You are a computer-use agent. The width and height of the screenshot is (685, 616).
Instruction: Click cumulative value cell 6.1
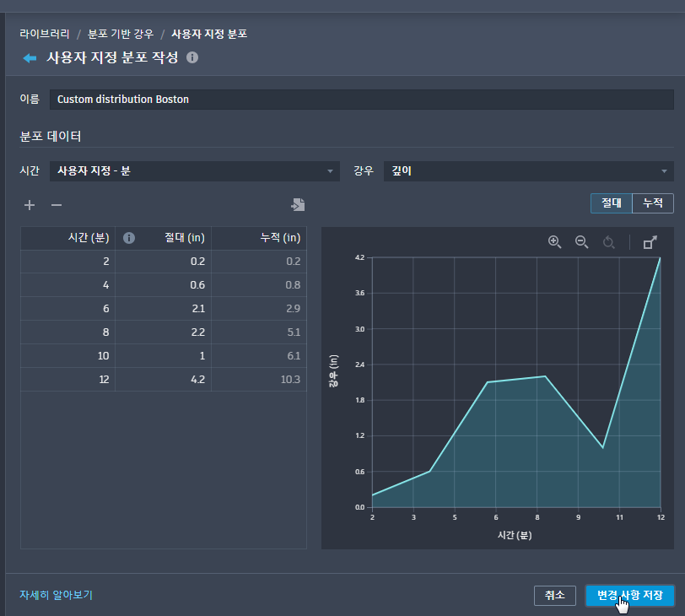click(259, 356)
